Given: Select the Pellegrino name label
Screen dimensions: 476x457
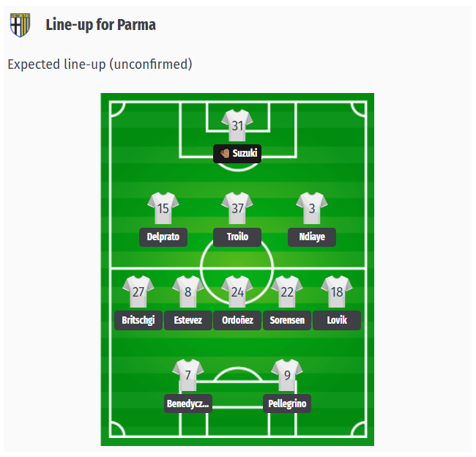Looking at the screenshot, I should (x=287, y=404).
